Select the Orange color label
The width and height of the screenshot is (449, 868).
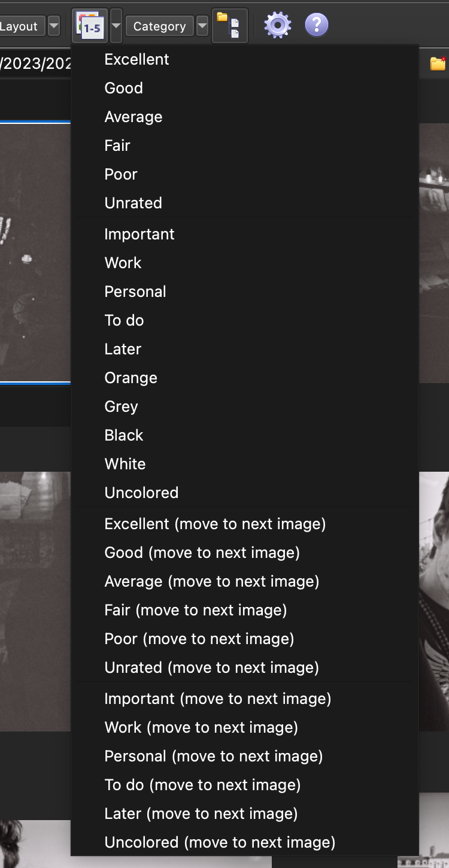(x=131, y=378)
